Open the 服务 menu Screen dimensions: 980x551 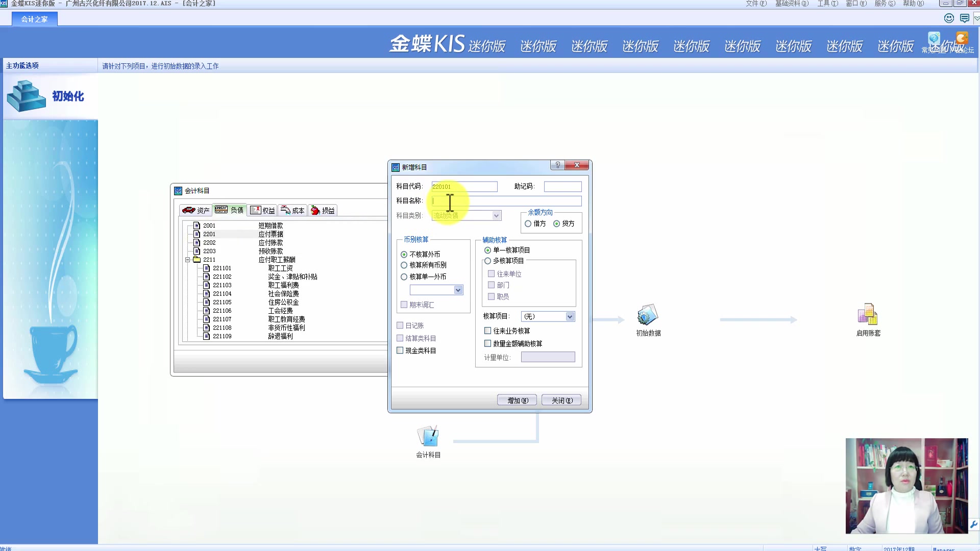tap(885, 4)
